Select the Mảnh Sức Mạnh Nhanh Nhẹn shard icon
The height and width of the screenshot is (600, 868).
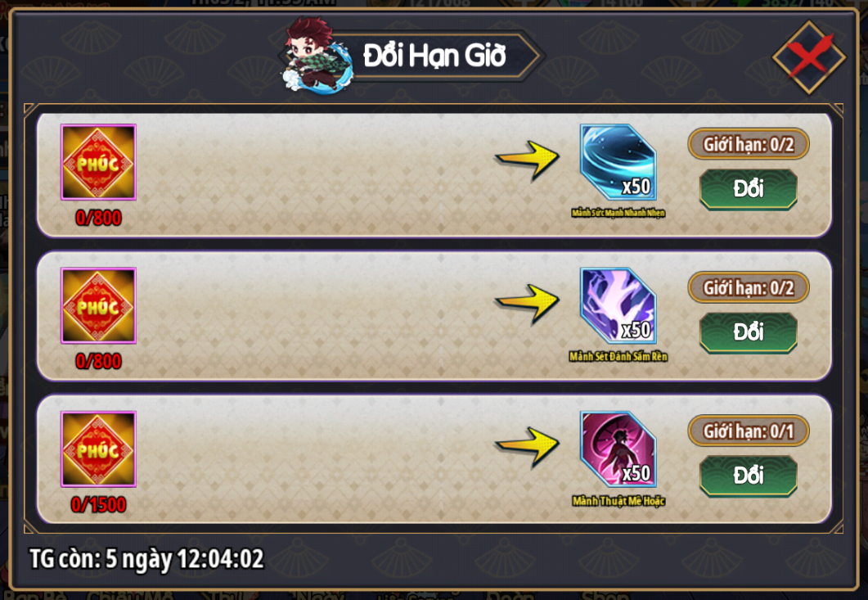point(618,162)
